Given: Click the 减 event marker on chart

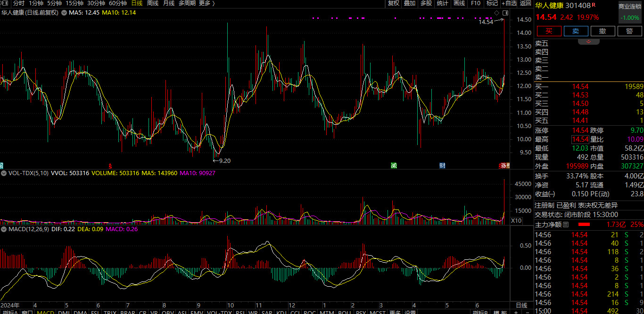Looking at the screenshot, I should (x=394, y=166).
